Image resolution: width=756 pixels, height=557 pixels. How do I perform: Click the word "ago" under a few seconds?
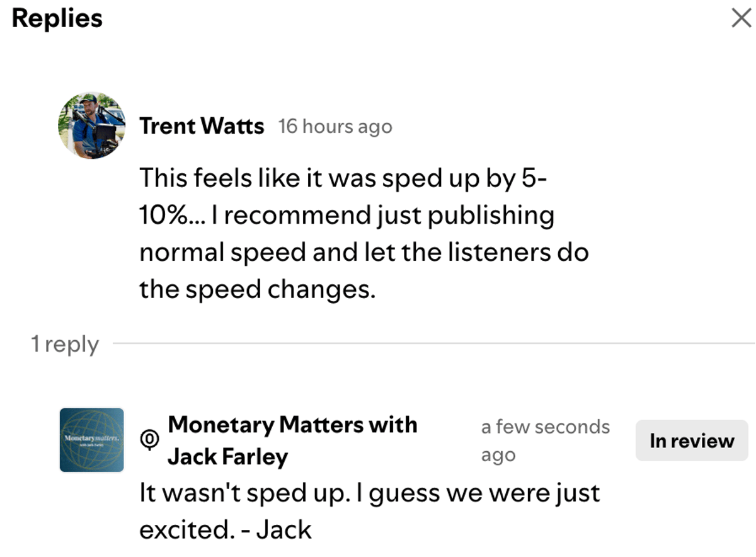pos(498,455)
